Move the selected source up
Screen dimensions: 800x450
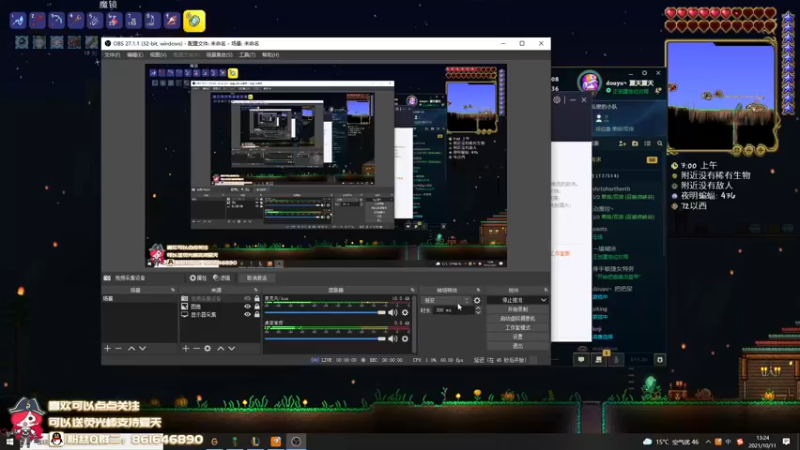pos(220,348)
